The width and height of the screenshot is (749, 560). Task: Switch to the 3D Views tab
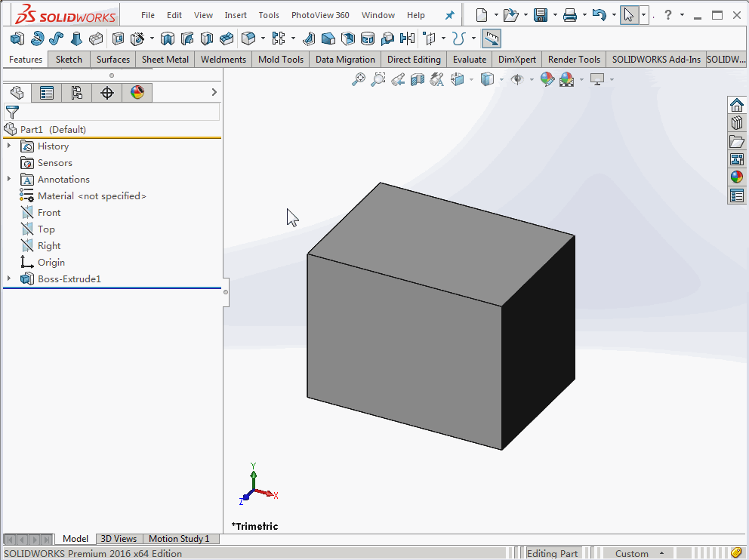coord(119,539)
